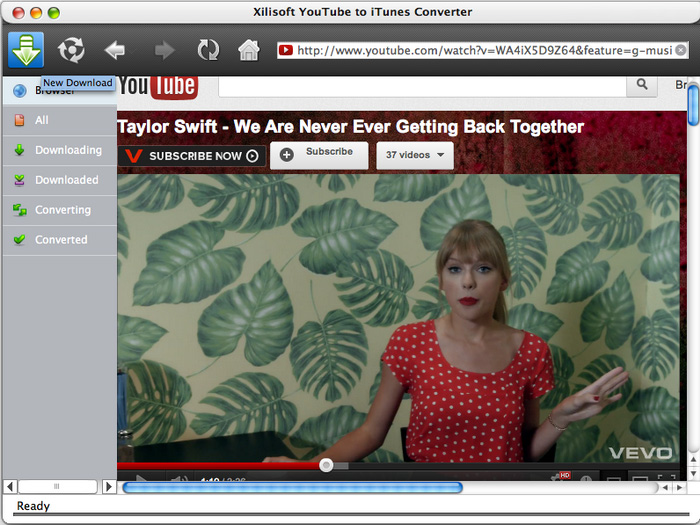The height and width of the screenshot is (525, 700).
Task: Open the Downloading list
Action: coord(68,150)
